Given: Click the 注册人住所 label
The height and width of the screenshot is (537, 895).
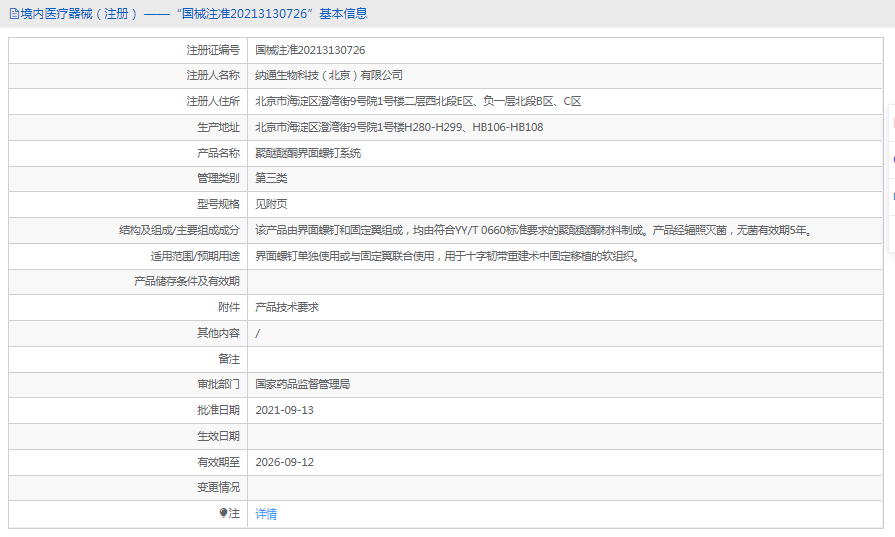Looking at the screenshot, I should (x=213, y=102).
